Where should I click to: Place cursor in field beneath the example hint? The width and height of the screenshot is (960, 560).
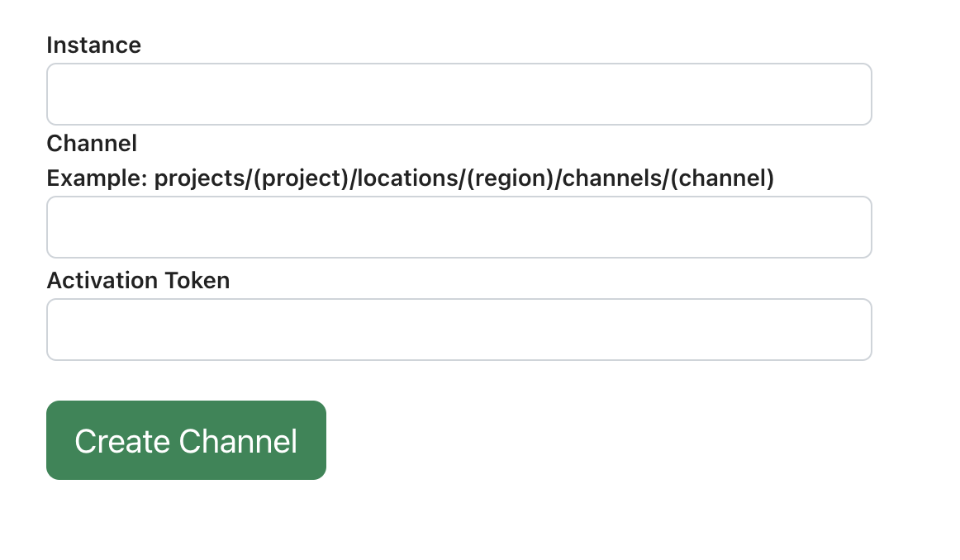click(459, 227)
